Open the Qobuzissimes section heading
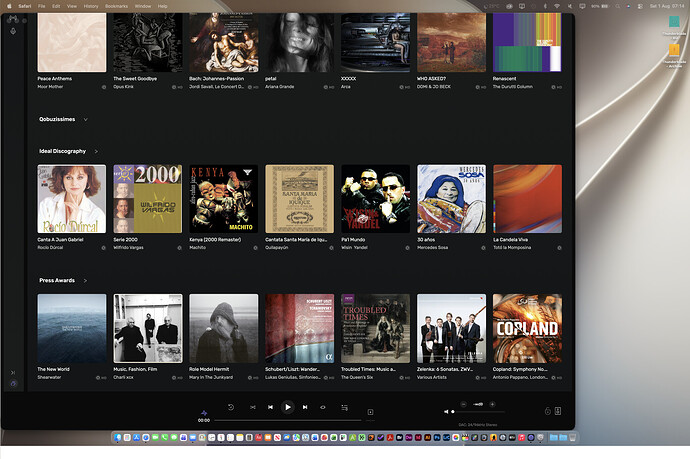 [57, 119]
